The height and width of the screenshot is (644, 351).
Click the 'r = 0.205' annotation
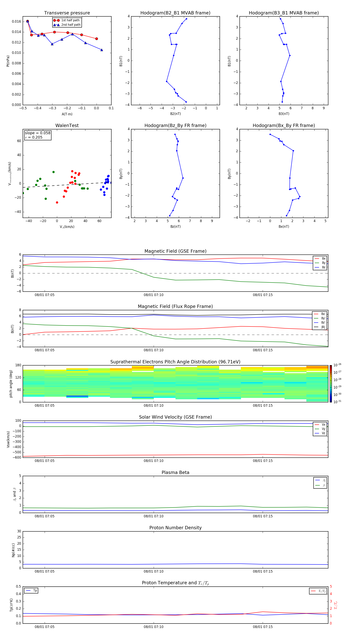pos(34,137)
